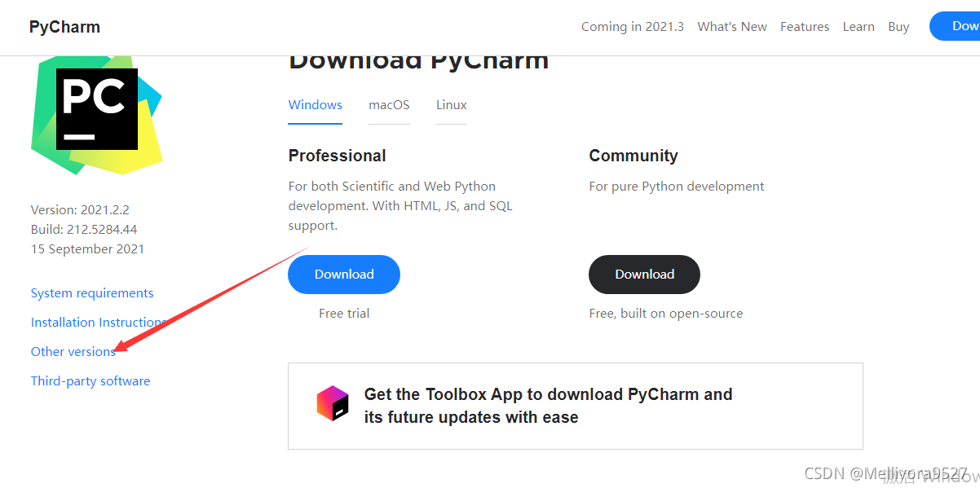Open System requirements link

[92, 293]
